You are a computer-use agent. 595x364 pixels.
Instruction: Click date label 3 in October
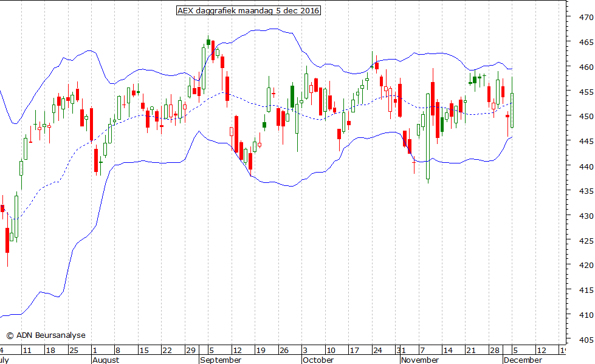[305, 351]
